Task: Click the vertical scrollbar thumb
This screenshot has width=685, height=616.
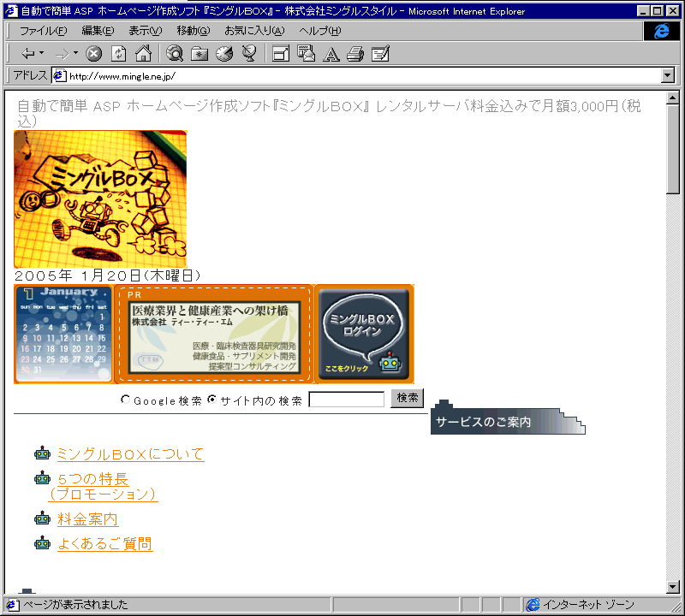Action: coord(673,148)
